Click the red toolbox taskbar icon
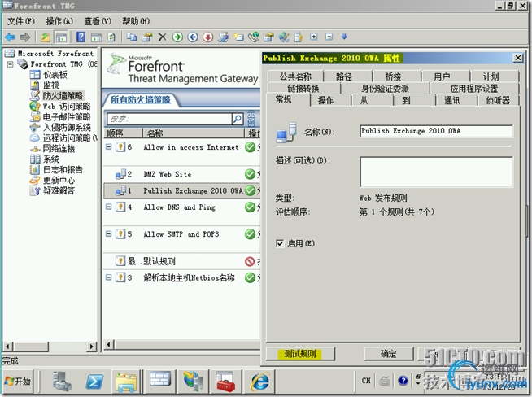This screenshot has width=532, height=397. pos(225,381)
